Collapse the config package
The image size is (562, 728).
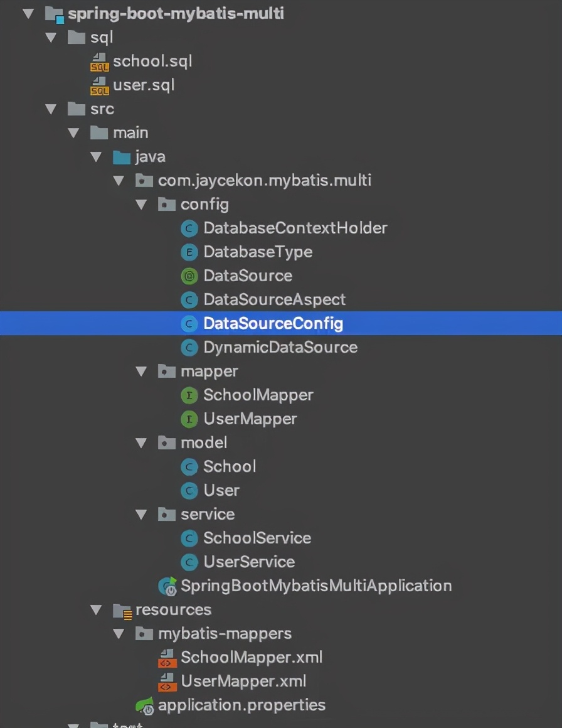141,204
